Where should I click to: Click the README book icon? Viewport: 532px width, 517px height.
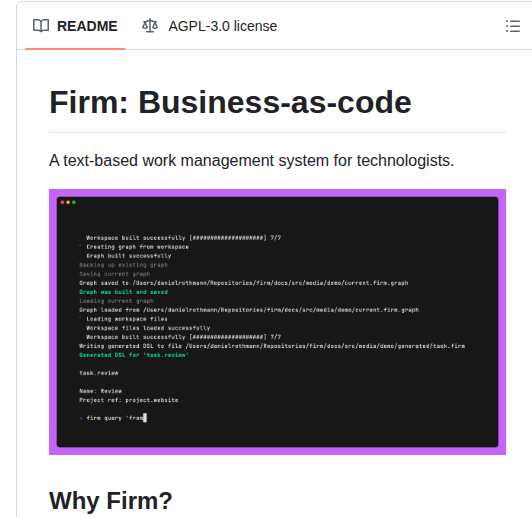pyautogui.click(x=41, y=26)
